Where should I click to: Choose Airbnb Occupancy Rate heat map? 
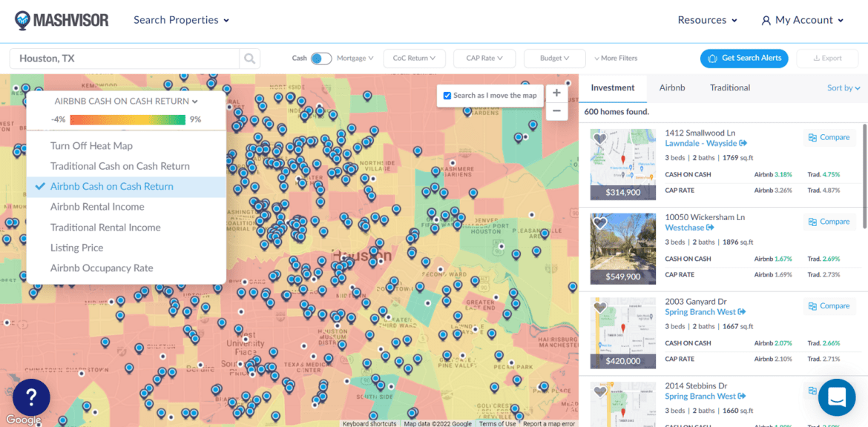[x=102, y=268]
